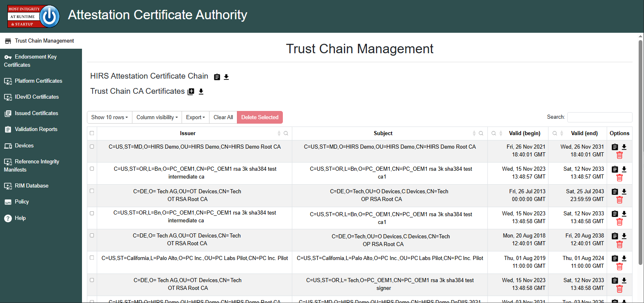Delete certificate beginning 26 Jul 2013

[x=619, y=200]
